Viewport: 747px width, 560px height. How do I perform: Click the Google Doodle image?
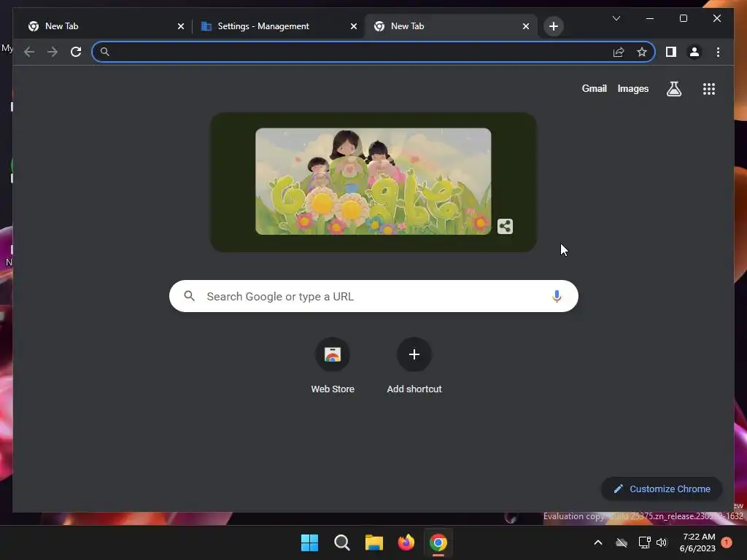pyautogui.click(x=373, y=181)
